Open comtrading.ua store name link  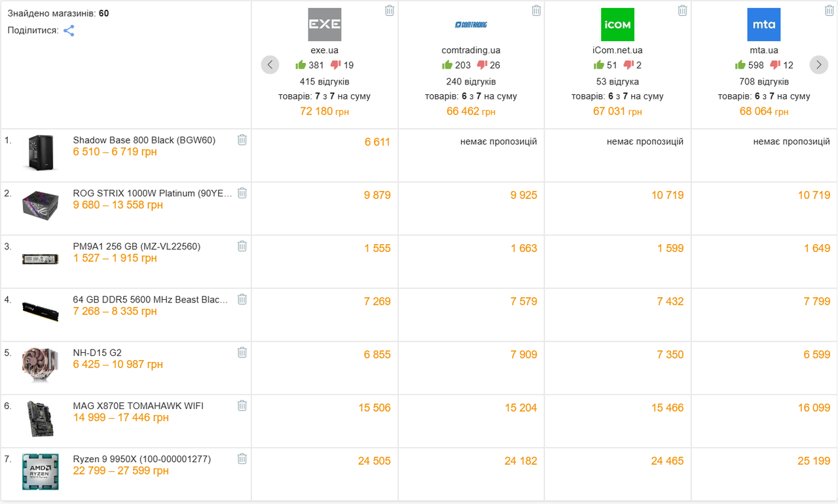pyautogui.click(x=471, y=50)
